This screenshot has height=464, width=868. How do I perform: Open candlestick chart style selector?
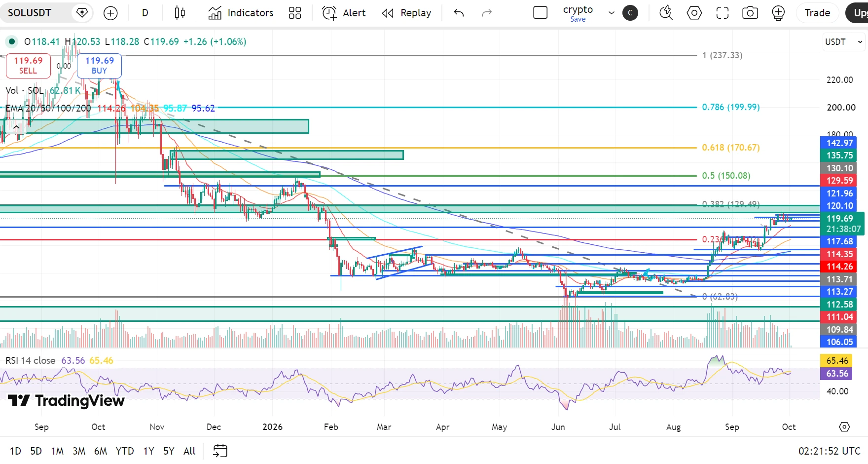click(180, 13)
